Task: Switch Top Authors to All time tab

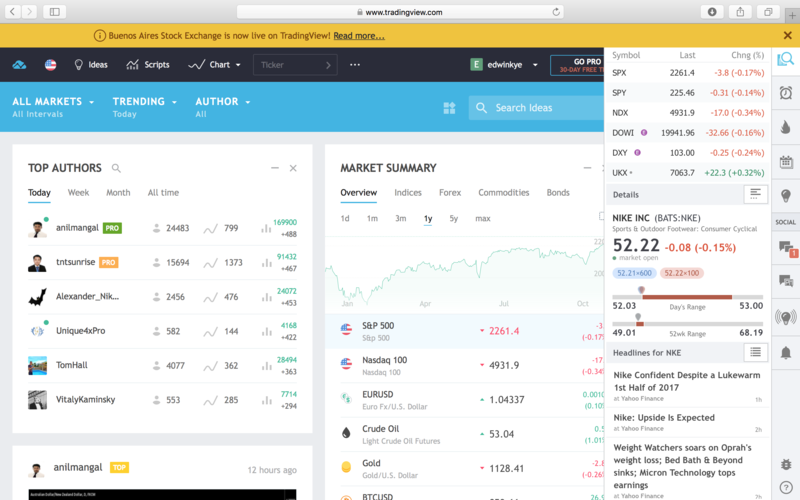Action: click(163, 192)
